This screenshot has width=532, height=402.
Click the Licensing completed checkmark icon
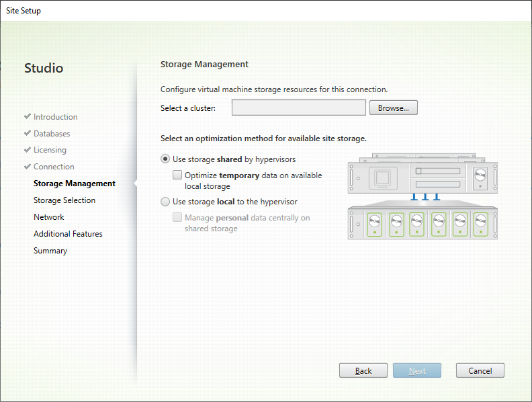click(28, 150)
